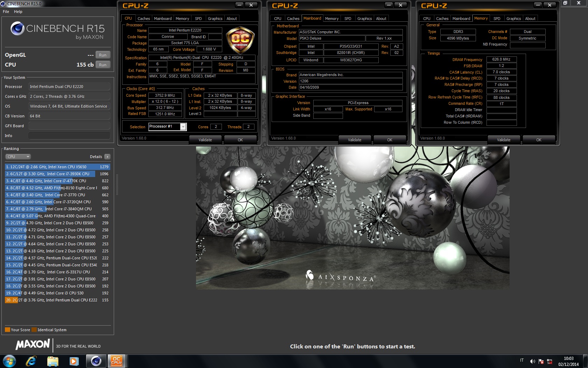Viewport: 588px width, 368px height.
Task: Open the CPU ranking type dropdown
Action: (x=18, y=157)
